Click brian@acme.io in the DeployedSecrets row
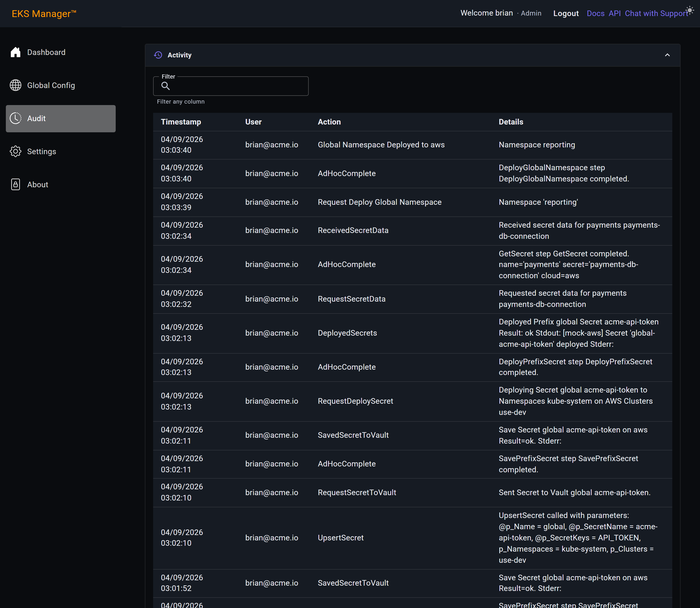This screenshot has width=700, height=608. click(x=271, y=333)
